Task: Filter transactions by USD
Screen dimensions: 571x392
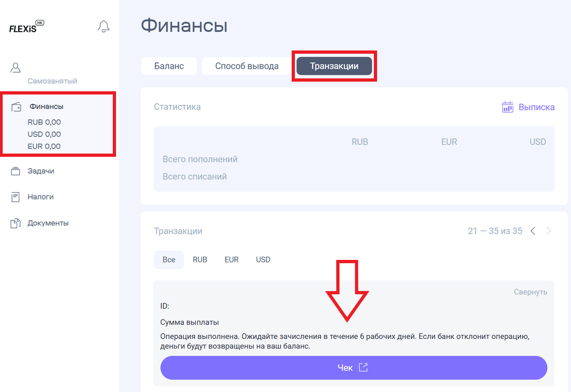Action: 263,259
